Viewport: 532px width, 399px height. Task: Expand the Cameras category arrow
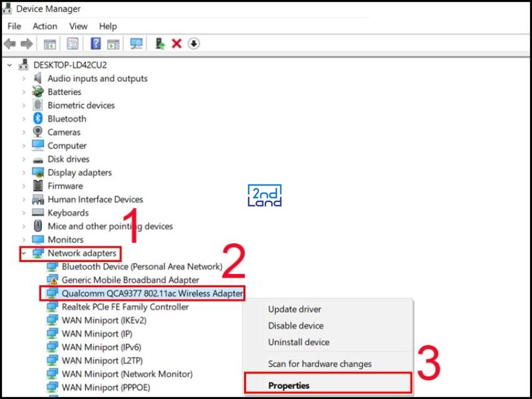pos(23,132)
